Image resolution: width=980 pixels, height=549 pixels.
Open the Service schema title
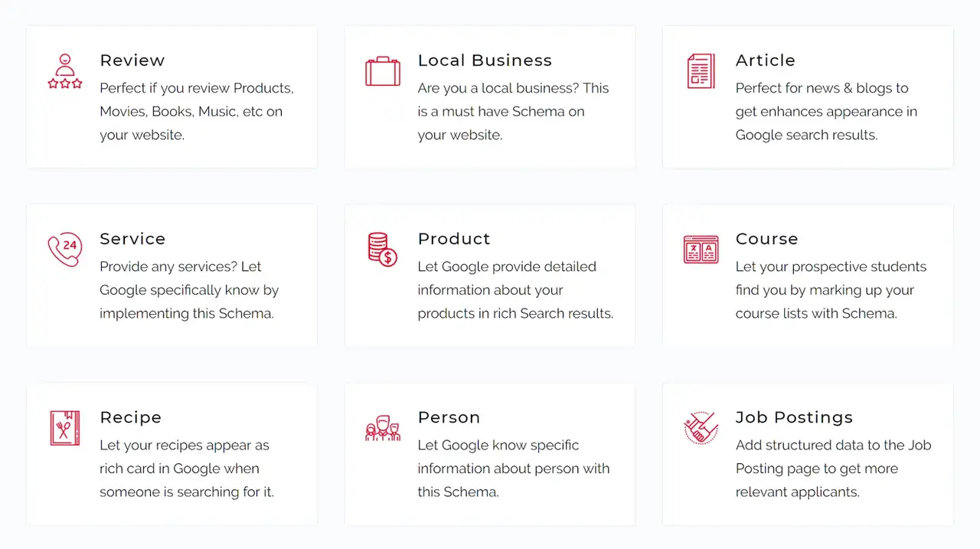pos(132,239)
